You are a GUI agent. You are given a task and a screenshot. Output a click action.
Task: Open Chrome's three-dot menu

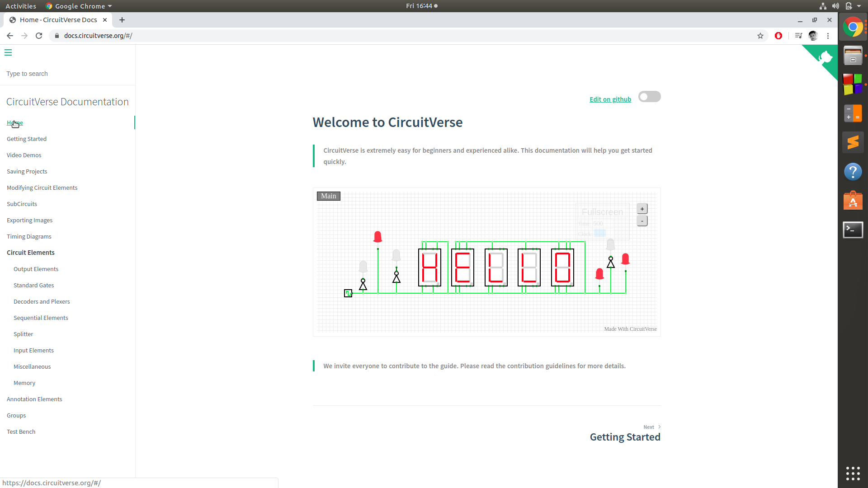828,36
